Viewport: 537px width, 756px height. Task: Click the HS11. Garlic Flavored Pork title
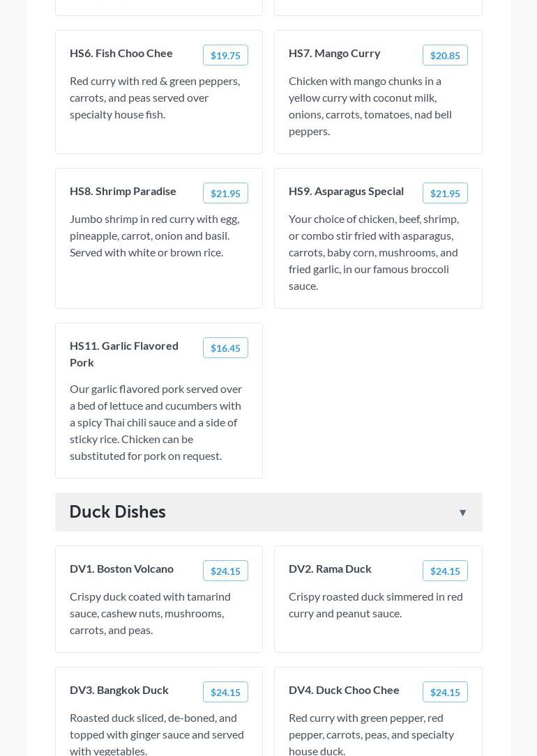(x=124, y=354)
